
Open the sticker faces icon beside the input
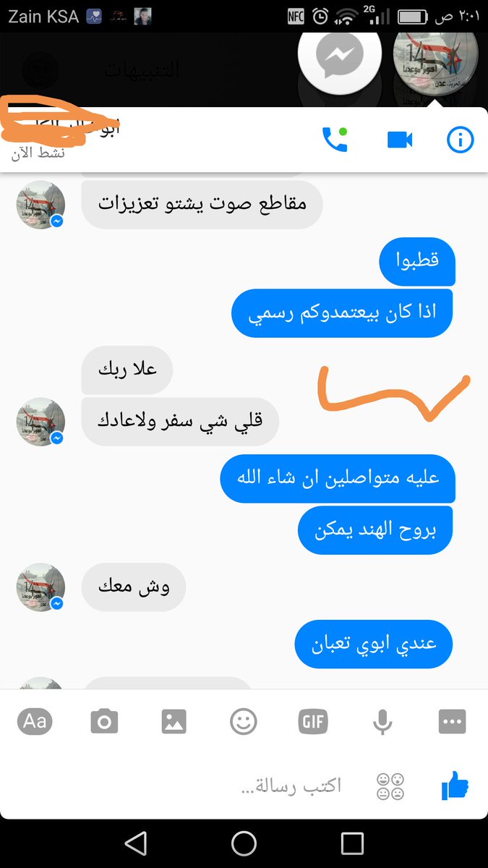tap(390, 786)
